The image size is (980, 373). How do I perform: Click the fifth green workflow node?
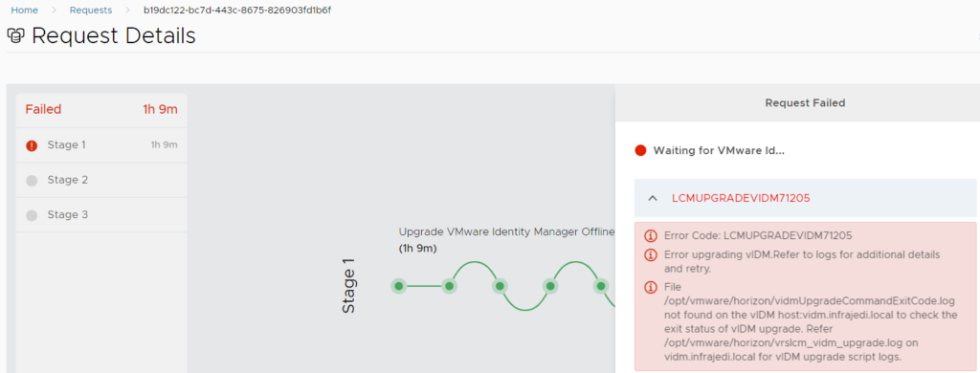coord(601,286)
